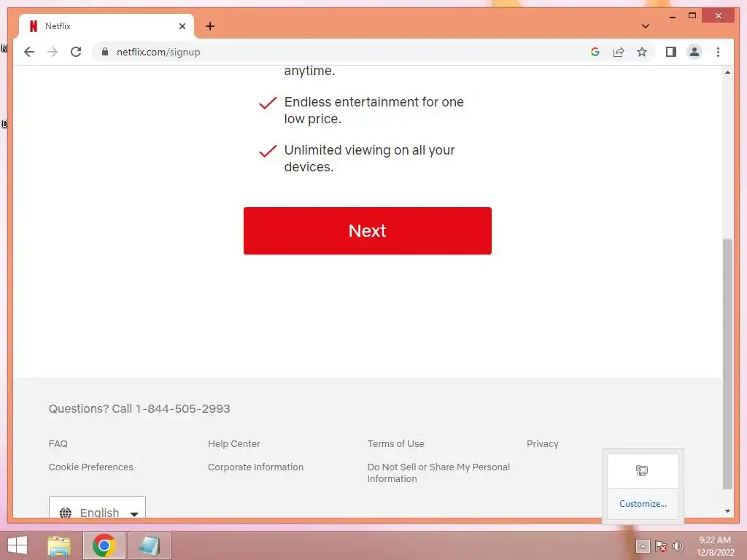Open the Windows Start button

18,545
